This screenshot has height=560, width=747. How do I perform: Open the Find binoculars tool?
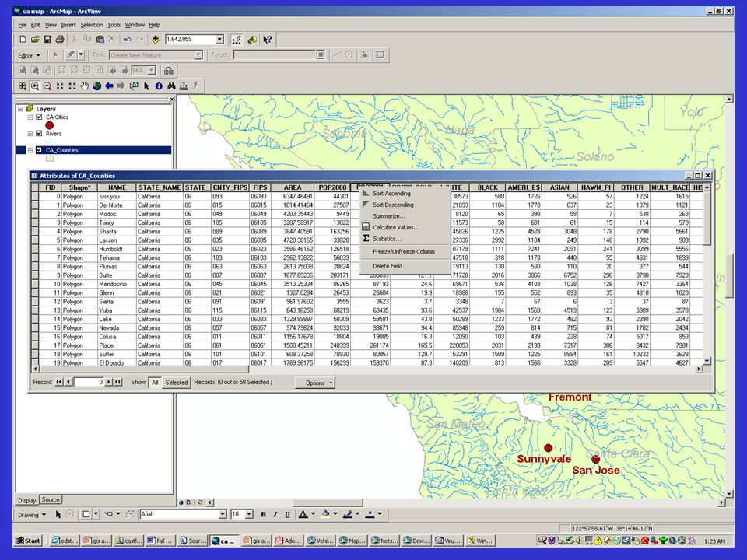tap(171, 86)
